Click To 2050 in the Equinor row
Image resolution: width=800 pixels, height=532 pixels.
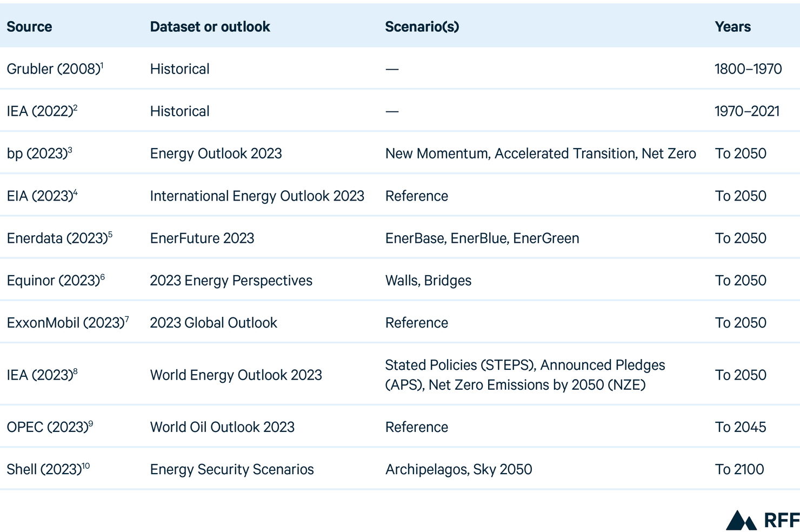741,280
